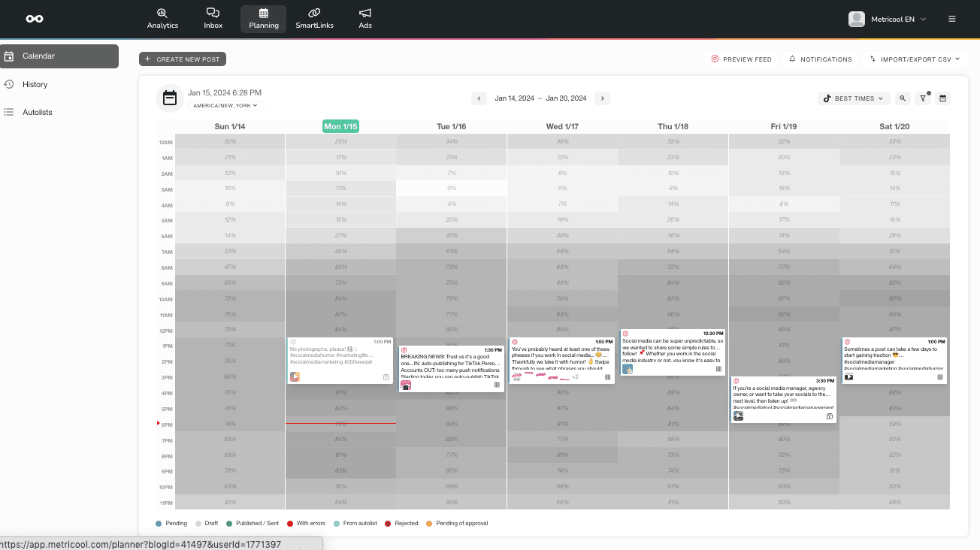The image size is (980, 550).
Task: Open the Import/Export CSV dropdown
Action: (x=915, y=59)
